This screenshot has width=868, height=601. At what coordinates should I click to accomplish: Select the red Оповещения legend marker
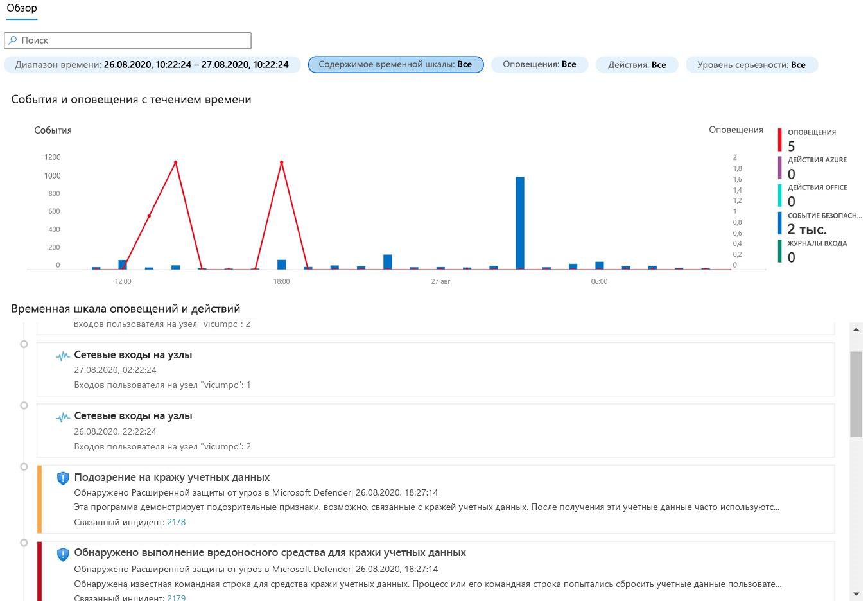pyautogui.click(x=780, y=140)
